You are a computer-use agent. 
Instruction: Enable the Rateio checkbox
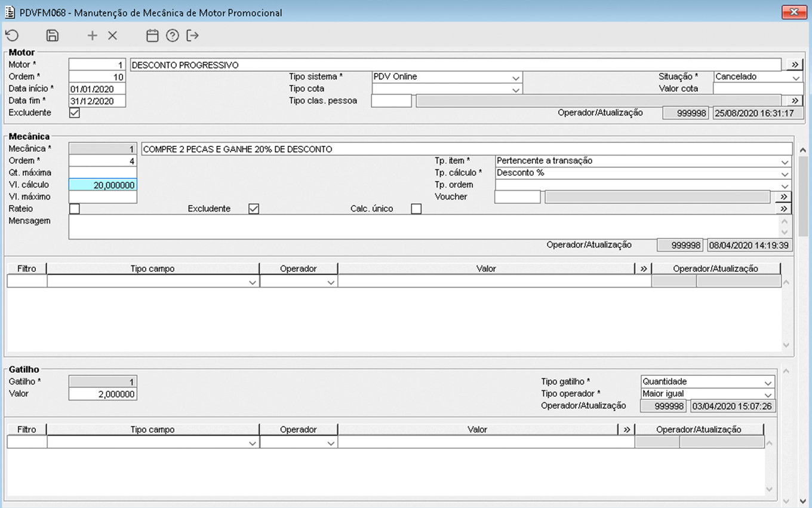[75, 209]
